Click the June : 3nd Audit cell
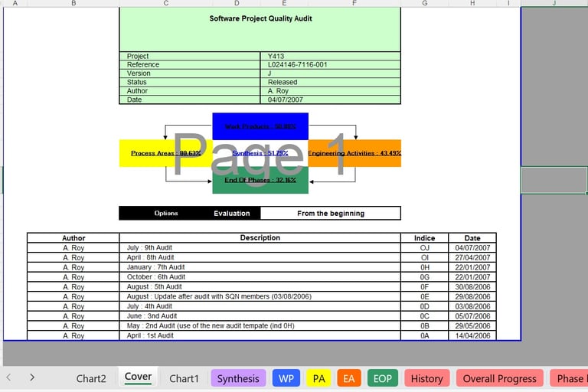The width and height of the screenshot is (588, 392). [260, 316]
